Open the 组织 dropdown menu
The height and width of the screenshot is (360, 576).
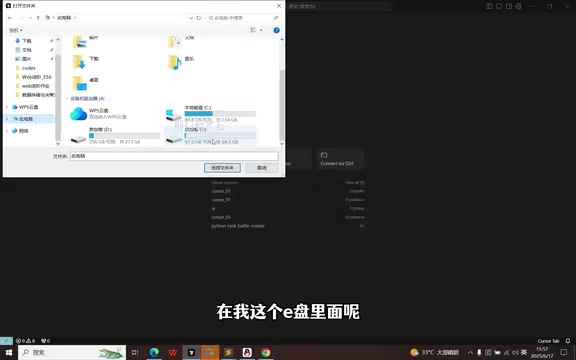[x=16, y=30]
